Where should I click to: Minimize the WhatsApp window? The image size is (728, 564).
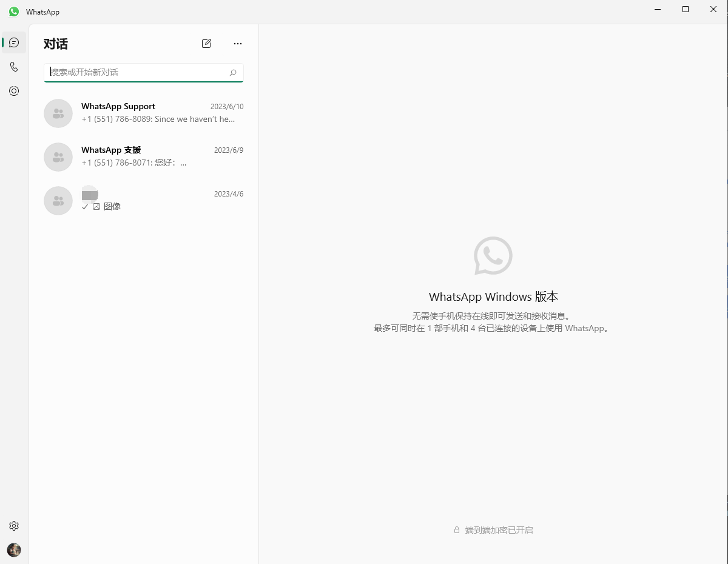658,9
